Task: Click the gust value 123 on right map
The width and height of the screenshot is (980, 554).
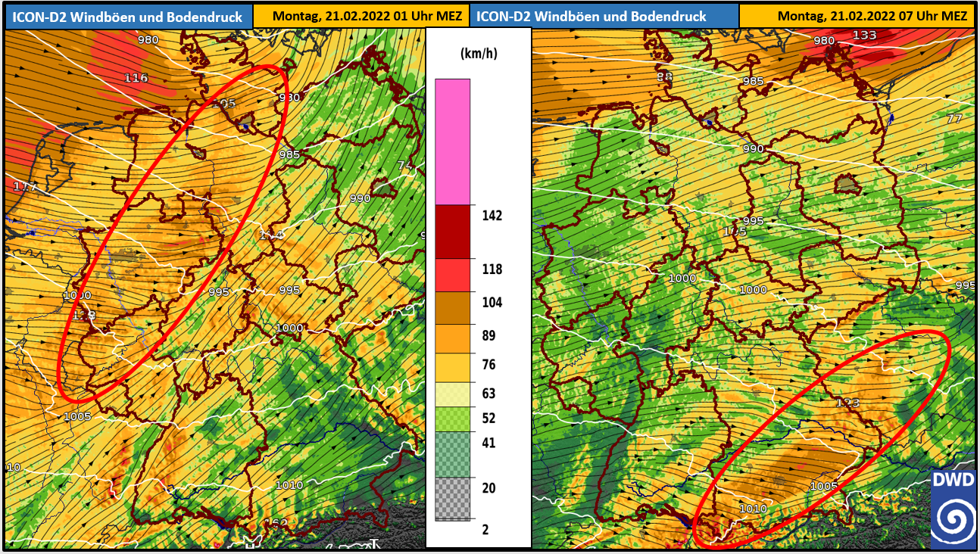Action: (847, 403)
